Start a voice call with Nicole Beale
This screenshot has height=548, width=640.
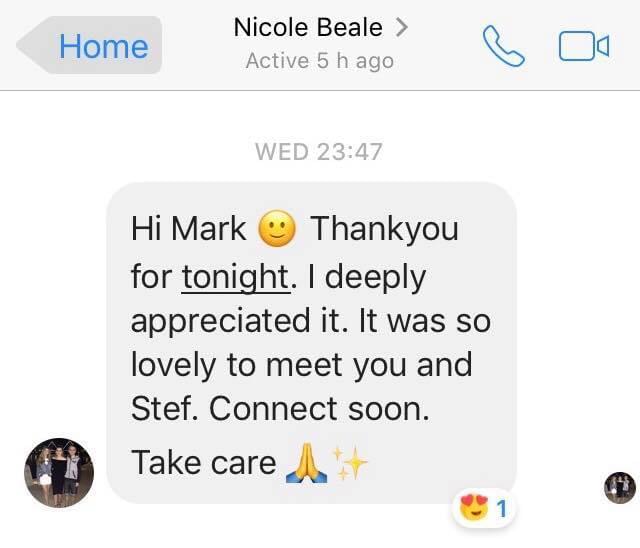504,46
